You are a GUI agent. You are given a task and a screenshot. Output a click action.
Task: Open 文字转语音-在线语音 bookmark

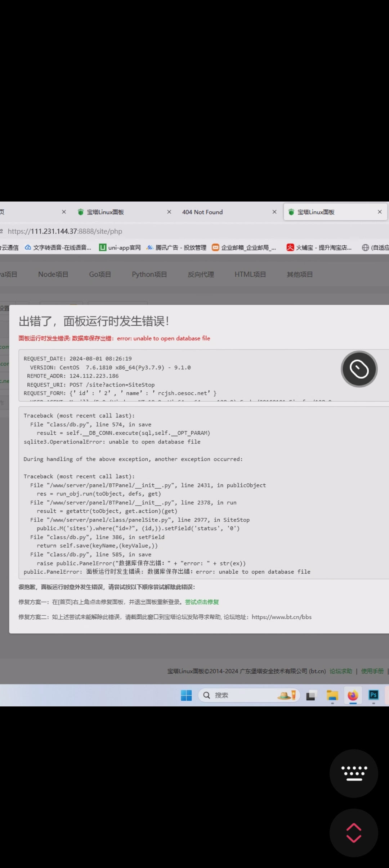(x=58, y=248)
